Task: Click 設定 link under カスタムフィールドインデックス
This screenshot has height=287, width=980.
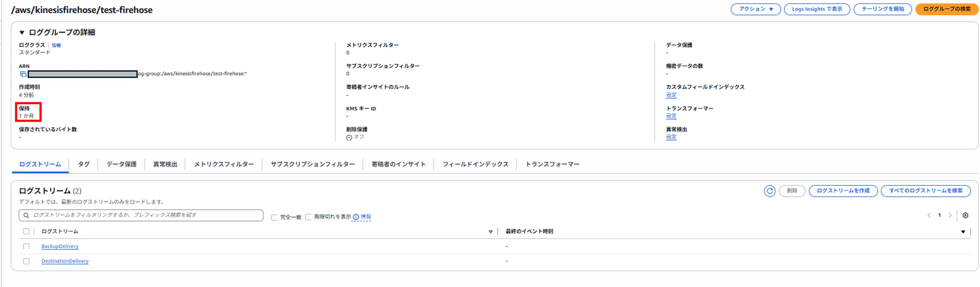Action: click(671, 95)
